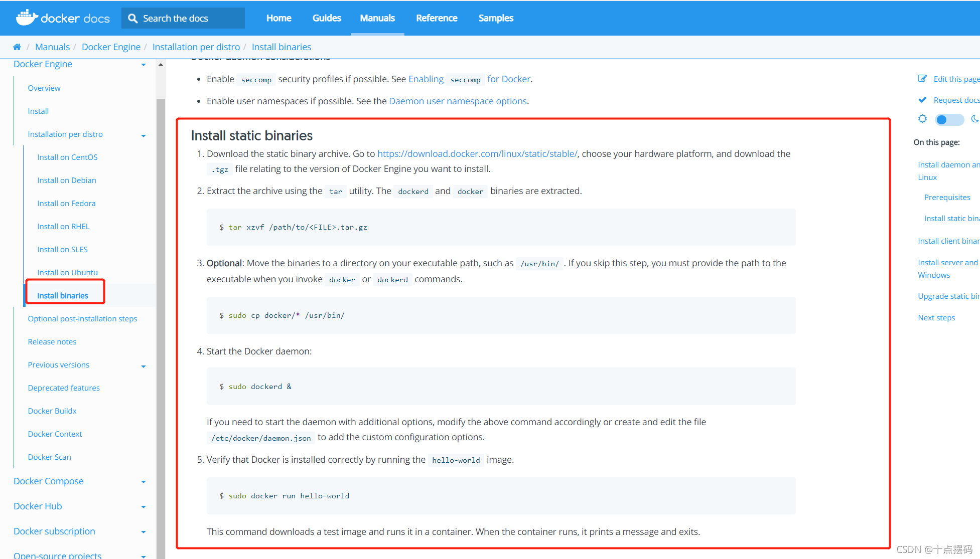Open Install on CentOS
This screenshot has height=559, width=980.
67,157
